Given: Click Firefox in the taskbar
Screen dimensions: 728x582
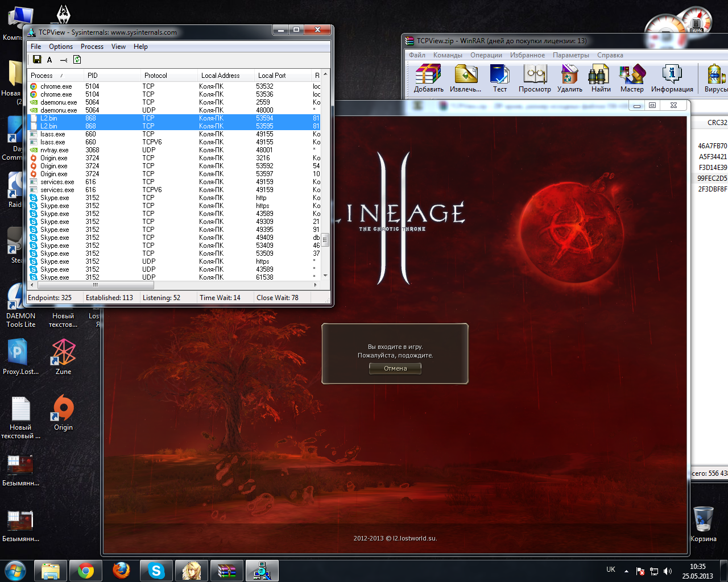Looking at the screenshot, I should (121, 571).
